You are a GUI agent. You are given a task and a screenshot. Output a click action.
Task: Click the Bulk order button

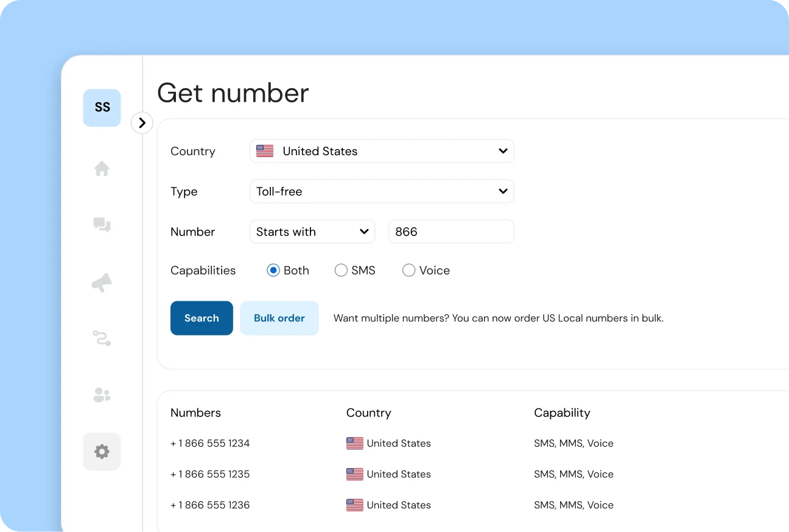[x=279, y=318]
